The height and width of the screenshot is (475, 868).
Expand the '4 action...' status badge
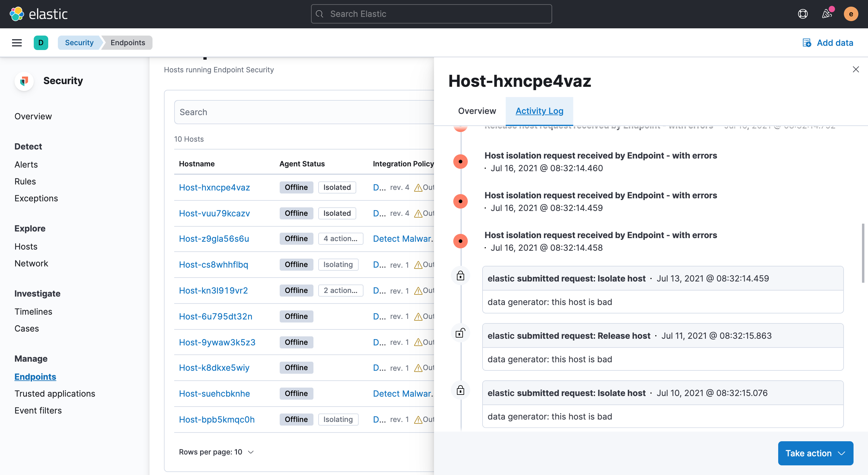pos(340,238)
